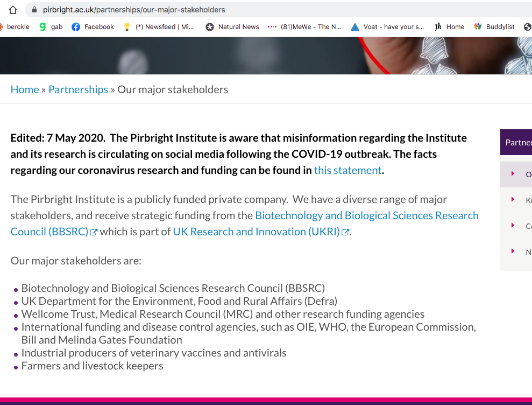Open the Buddylist bookmark
This screenshot has width=532, height=405.
(494, 27)
